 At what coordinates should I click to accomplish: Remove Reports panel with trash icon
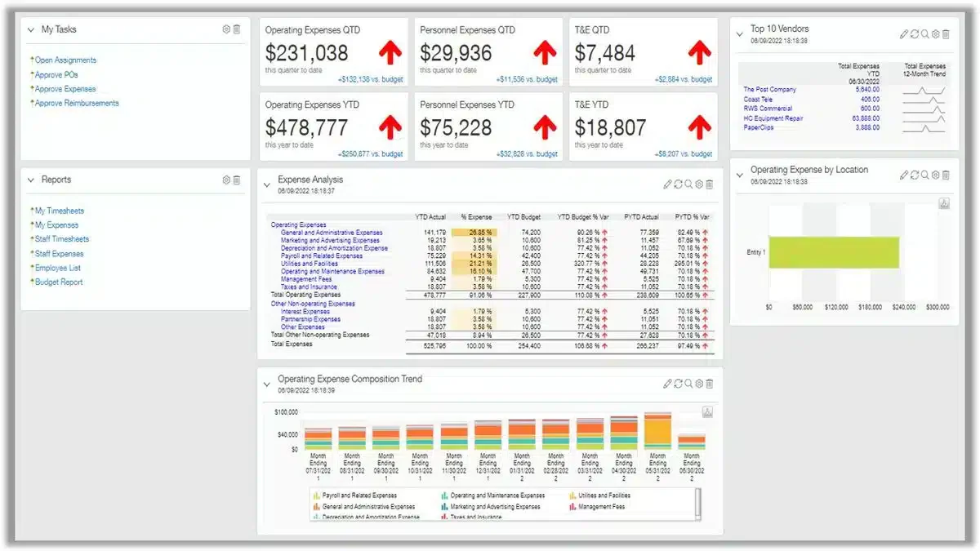237,180
